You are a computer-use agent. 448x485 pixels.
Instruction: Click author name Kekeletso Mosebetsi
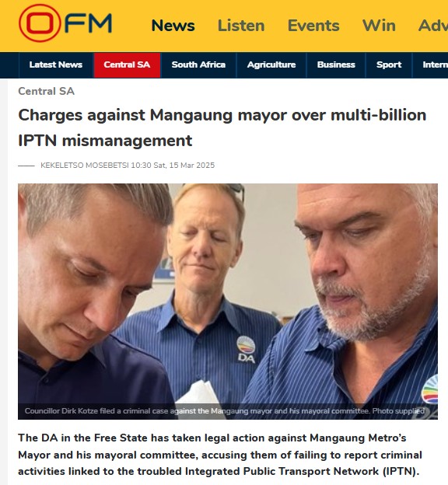pos(85,166)
